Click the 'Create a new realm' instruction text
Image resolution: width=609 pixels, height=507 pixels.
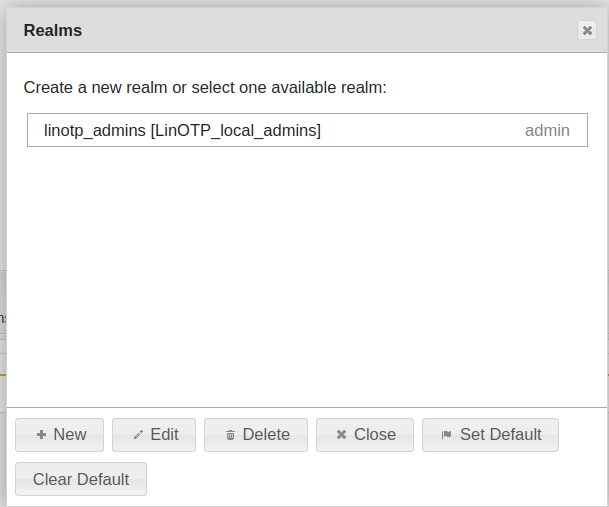(x=205, y=88)
